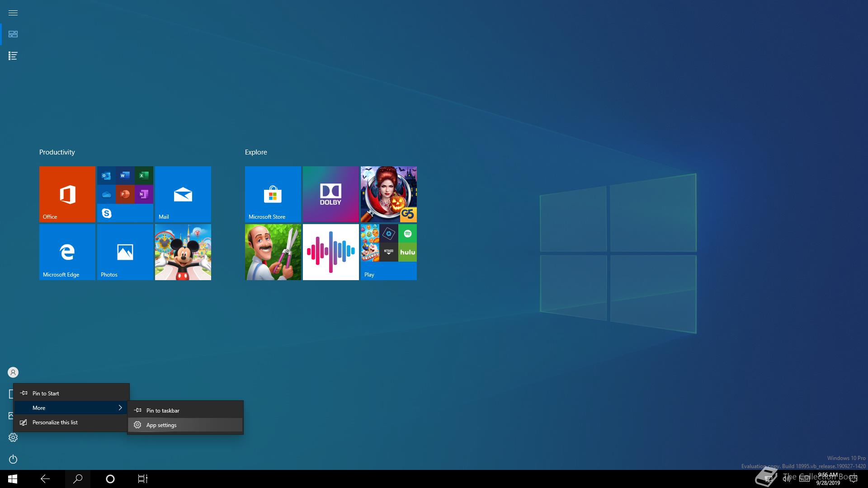Open the Dolby app tile
Viewport: 868px width, 488px height.
coord(330,194)
